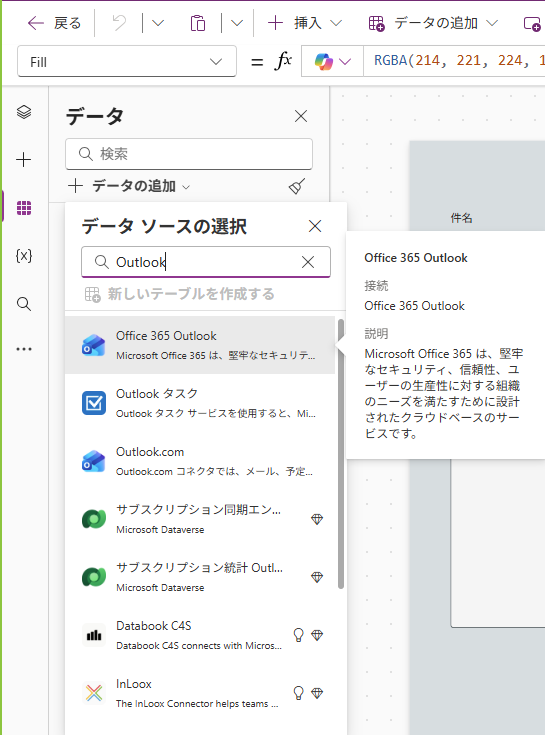Screen dimensions: 545x735
Task: Open the 挿入 insert menu
Action: (305, 22)
